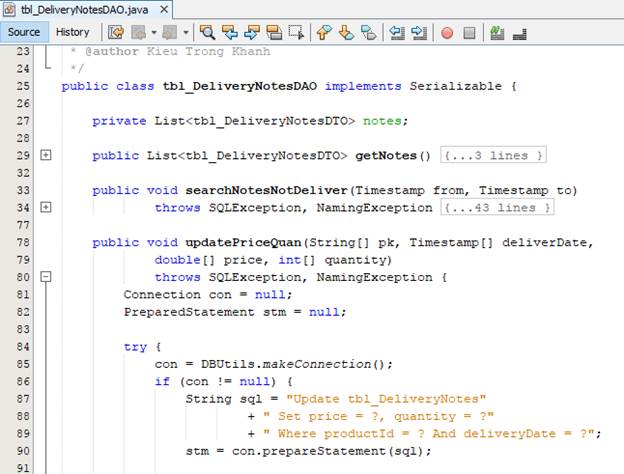Image resolution: width=624 pixels, height=474 pixels.
Task: Click 'makeConnection' on line 85
Action: pyautogui.click(x=316, y=364)
